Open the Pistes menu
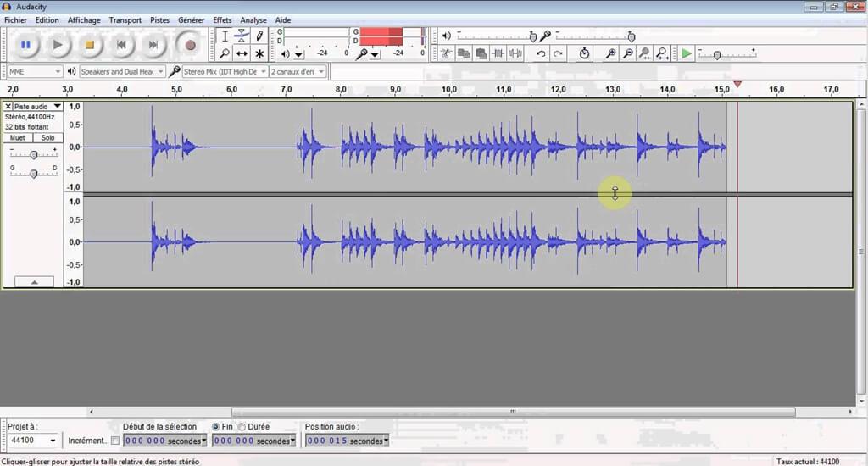868x466 pixels. 160,20
